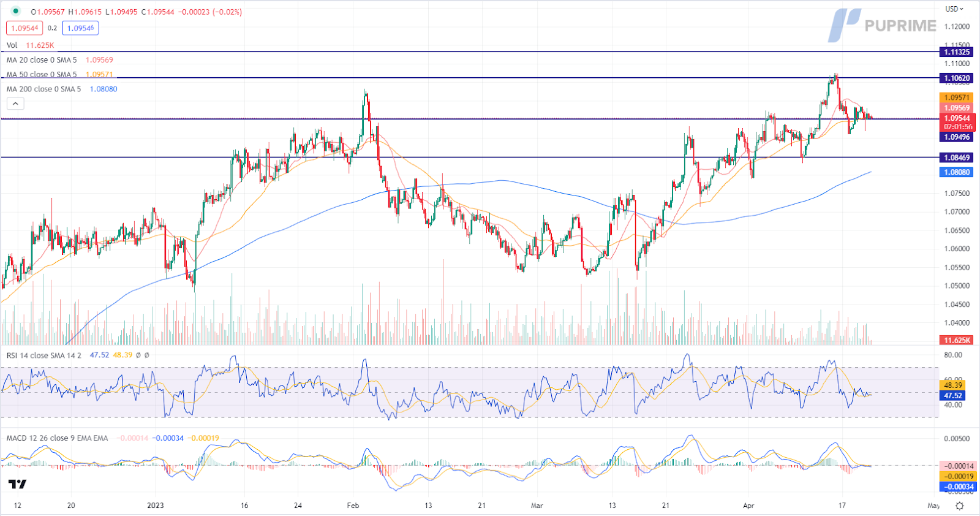Click the blue buy price 1.09546 button
980x516 pixels.
click(80, 28)
